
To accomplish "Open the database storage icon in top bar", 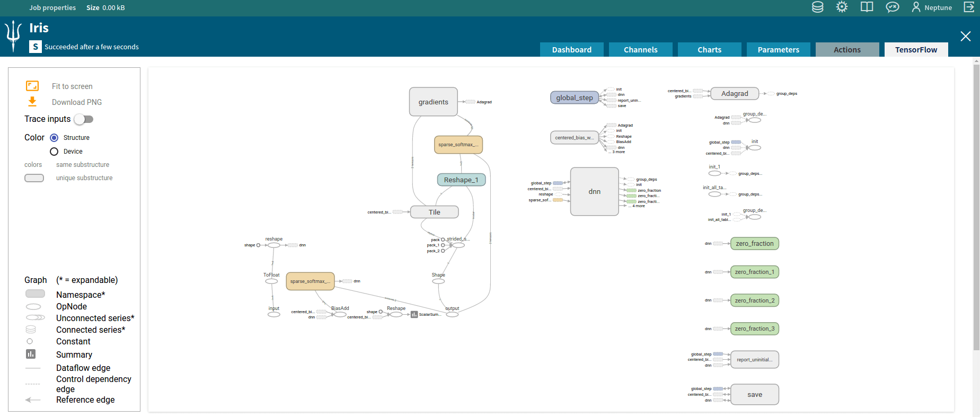I will pos(817,7).
